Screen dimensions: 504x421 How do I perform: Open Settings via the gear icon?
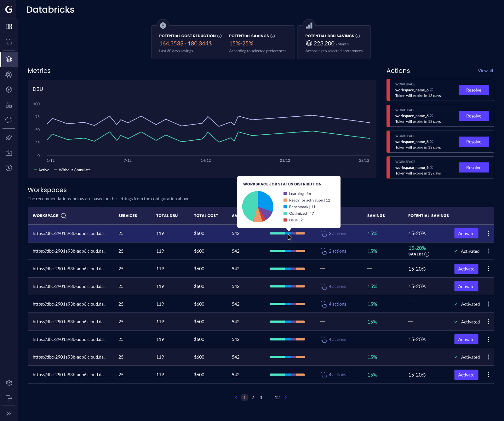[9, 383]
